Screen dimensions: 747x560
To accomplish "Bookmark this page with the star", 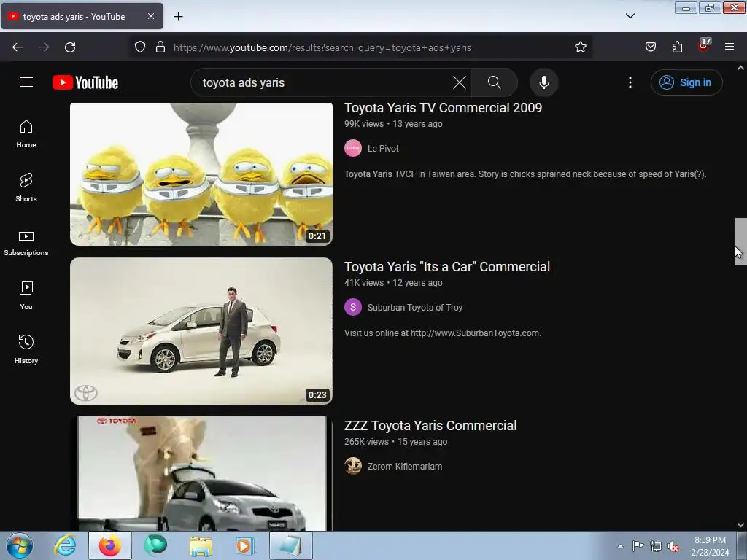I will (580, 47).
